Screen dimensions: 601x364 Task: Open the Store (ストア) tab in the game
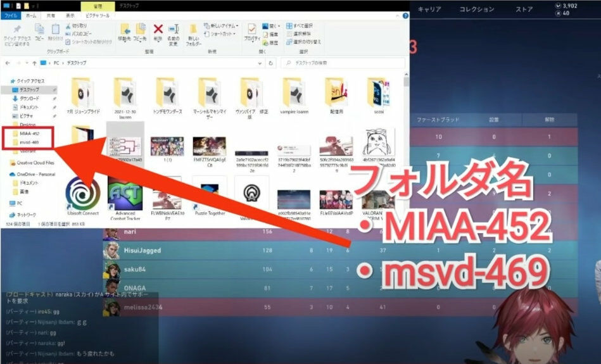tap(524, 9)
